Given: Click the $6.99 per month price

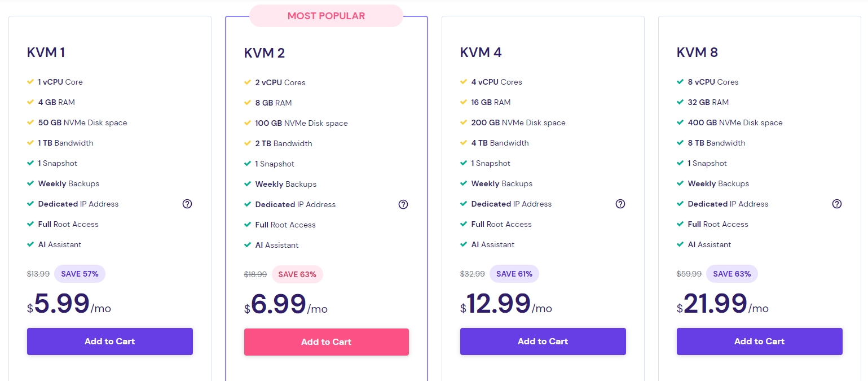Looking at the screenshot, I should click(x=286, y=305).
